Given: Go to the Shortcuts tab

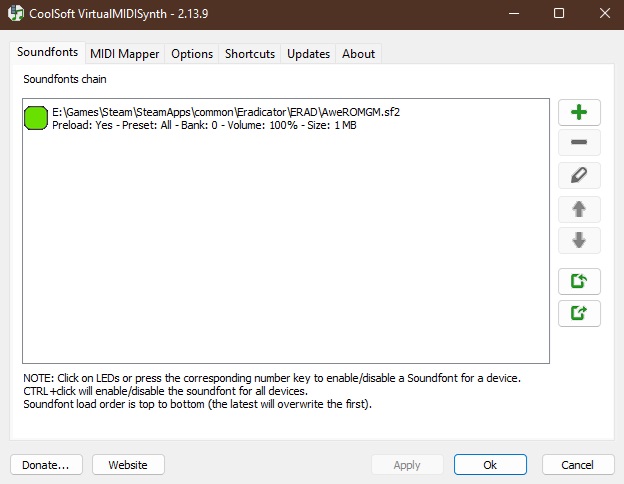Looking at the screenshot, I should pos(250,54).
